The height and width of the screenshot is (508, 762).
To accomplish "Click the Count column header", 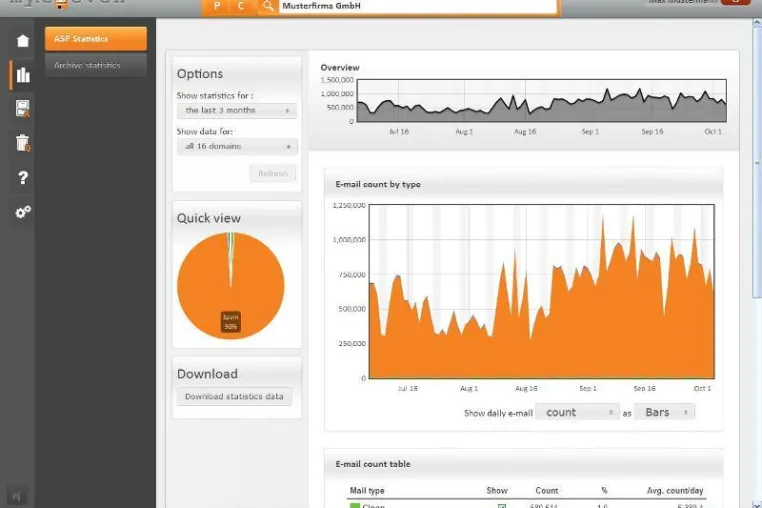I will pos(547,490).
